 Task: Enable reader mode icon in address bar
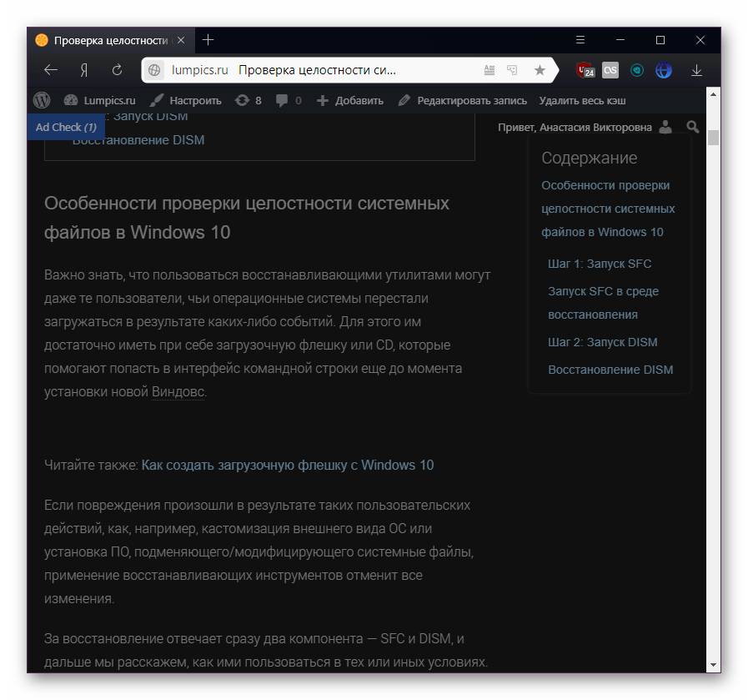point(489,70)
